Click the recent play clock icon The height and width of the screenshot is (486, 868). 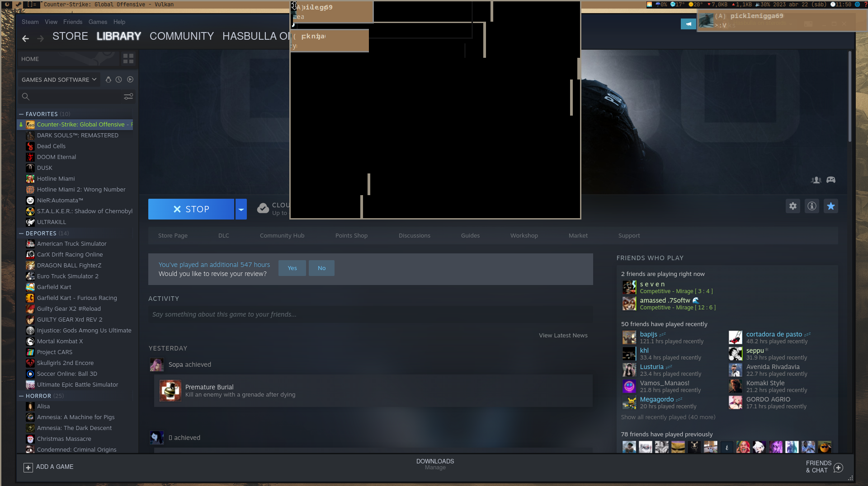118,79
